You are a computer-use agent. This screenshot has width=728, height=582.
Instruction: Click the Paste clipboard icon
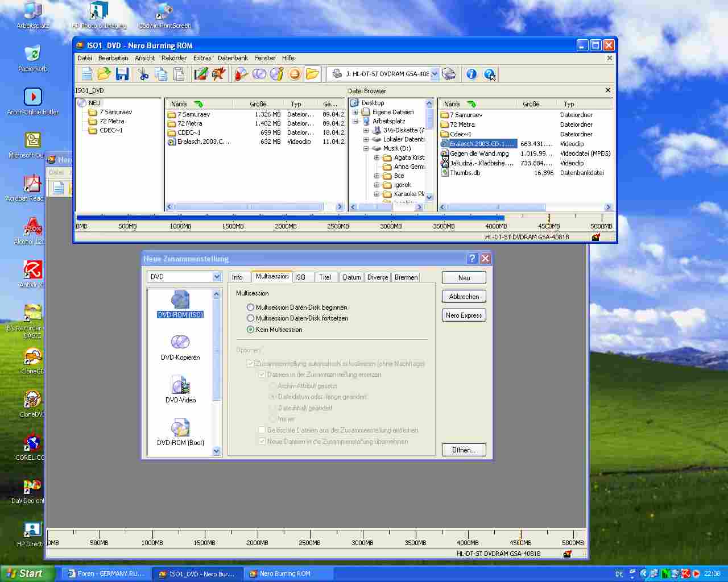[179, 74]
